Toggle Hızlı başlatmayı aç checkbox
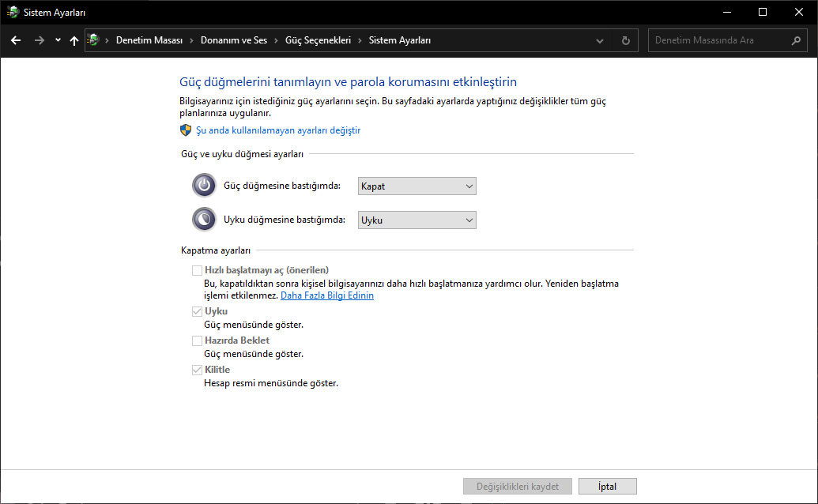This screenshot has height=504, width=818. tap(197, 270)
